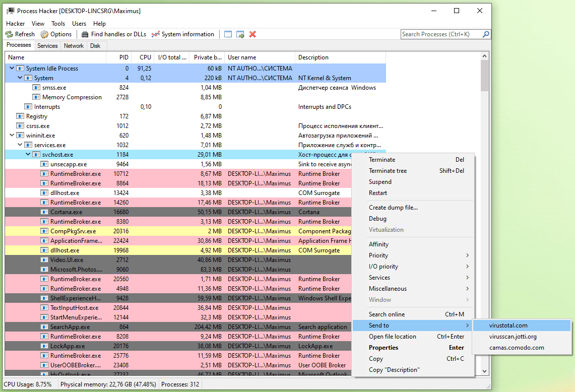Collapse the System Idle Process tree
The image size is (575, 392).
coord(12,68)
